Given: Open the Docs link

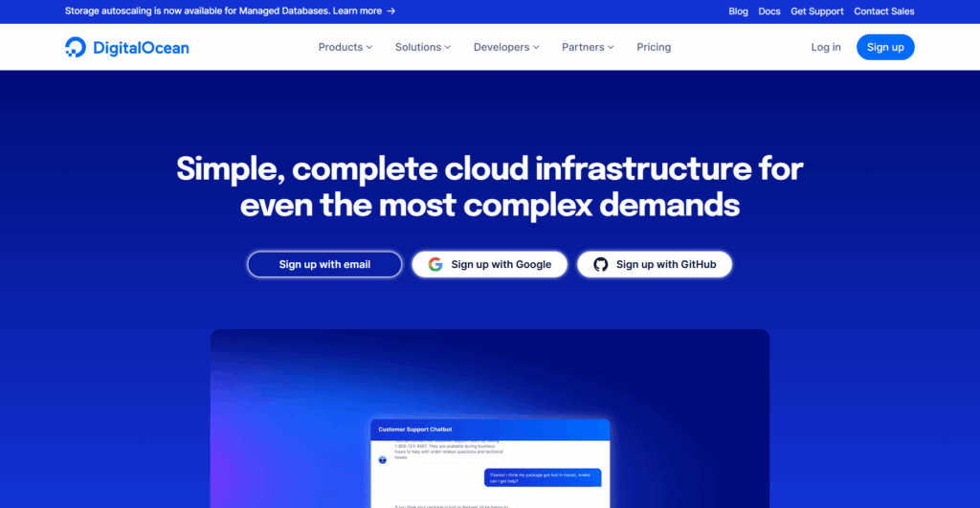Looking at the screenshot, I should pos(769,11).
